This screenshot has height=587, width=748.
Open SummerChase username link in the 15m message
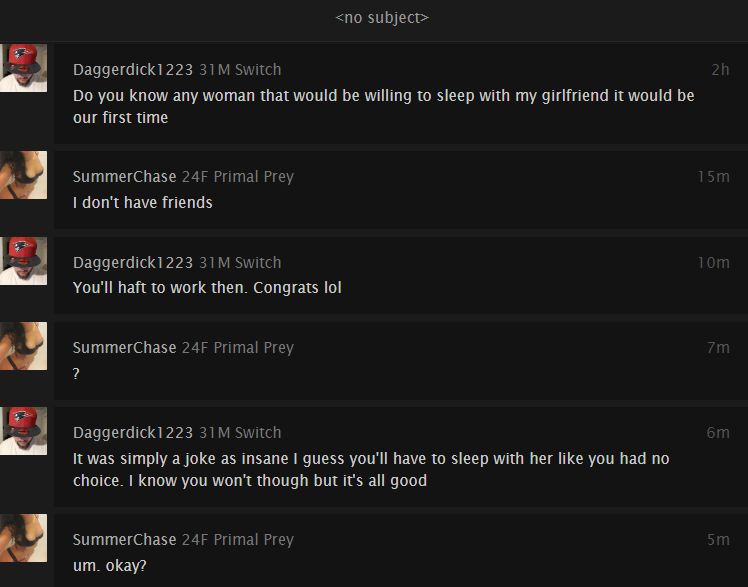pos(125,177)
